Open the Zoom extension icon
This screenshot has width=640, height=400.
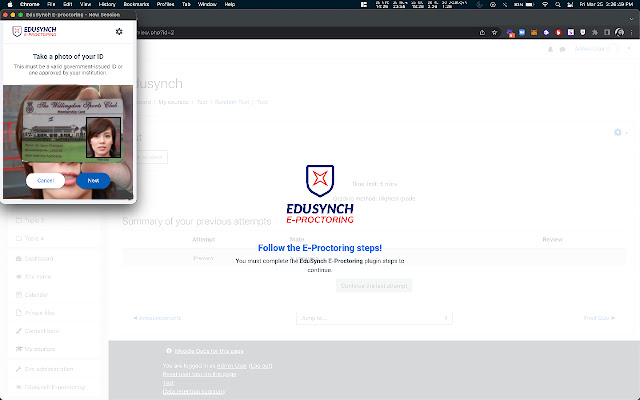[x=522, y=32]
